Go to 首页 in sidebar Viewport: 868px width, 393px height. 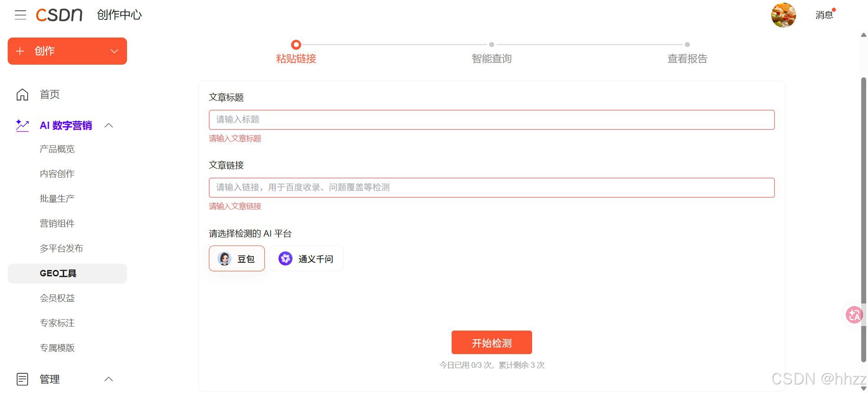tap(50, 95)
